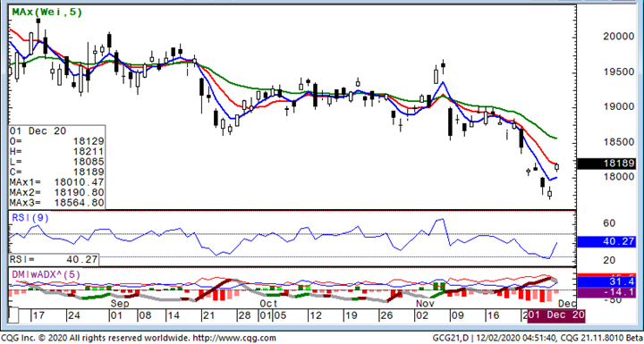Click date 26 on the time axis

pos(387,316)
